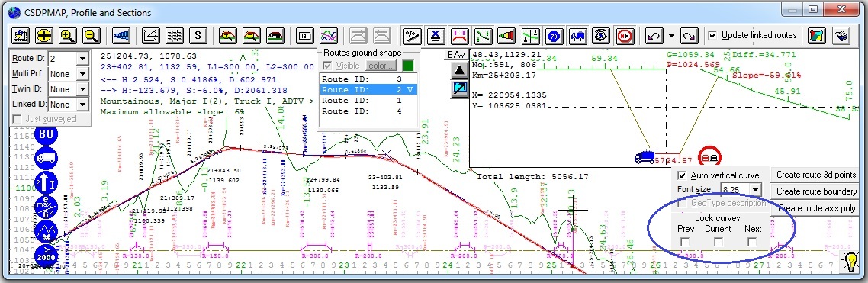
Task: Click the zoom out magnifier toolbar icon
Action: coord(92,35)
